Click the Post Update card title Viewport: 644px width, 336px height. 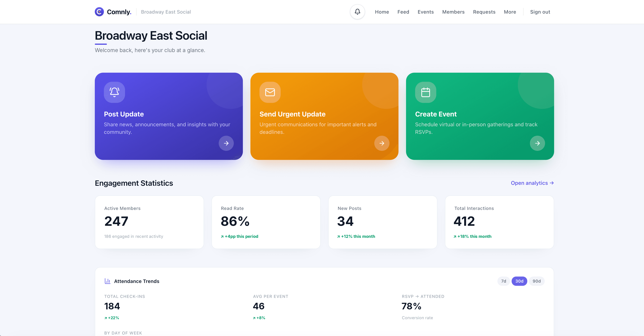pos(124,114)
